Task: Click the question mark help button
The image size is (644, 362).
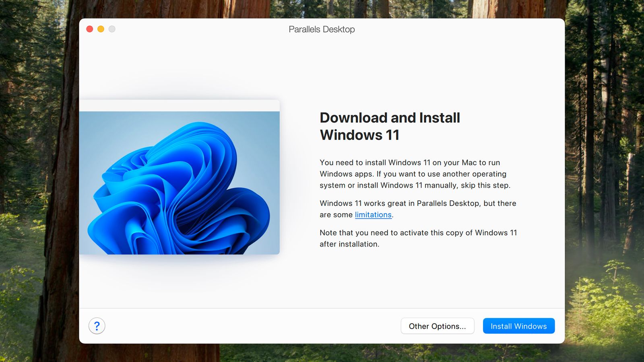Action: 97,326
